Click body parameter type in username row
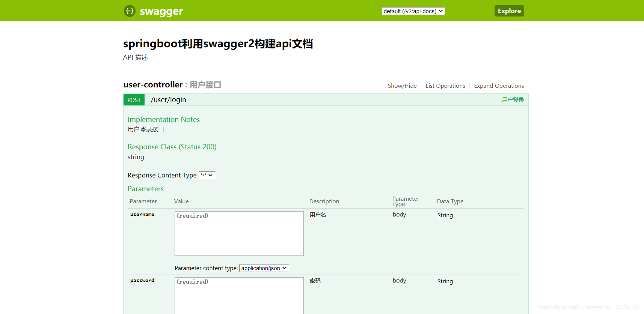Image resolution: width=644 pixels, height=314 pixels. pos(400,215)
